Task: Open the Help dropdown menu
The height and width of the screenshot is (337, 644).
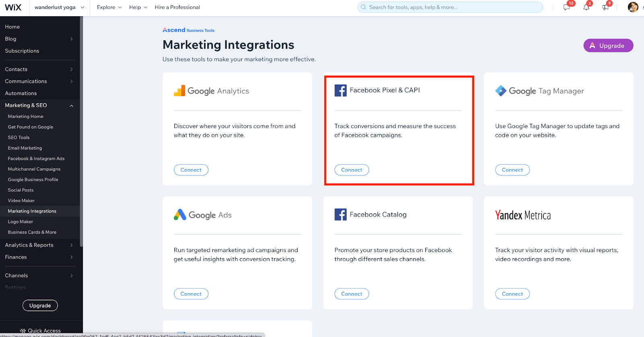Action: [138, 7]
